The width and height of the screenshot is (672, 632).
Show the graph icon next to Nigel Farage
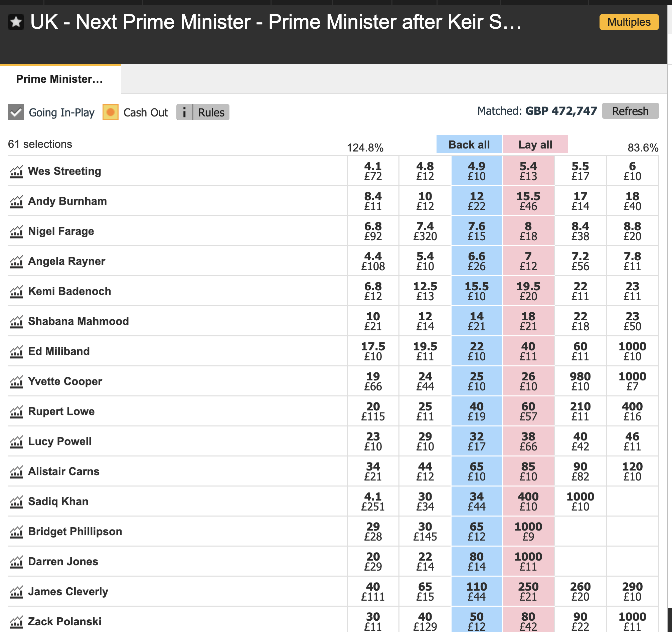pos(16,232)
